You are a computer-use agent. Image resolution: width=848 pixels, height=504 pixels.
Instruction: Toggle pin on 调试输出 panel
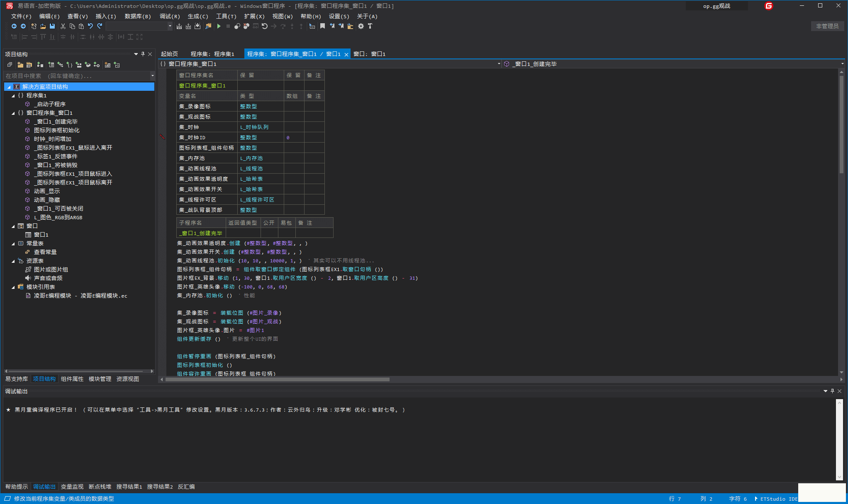coord(832,391)
